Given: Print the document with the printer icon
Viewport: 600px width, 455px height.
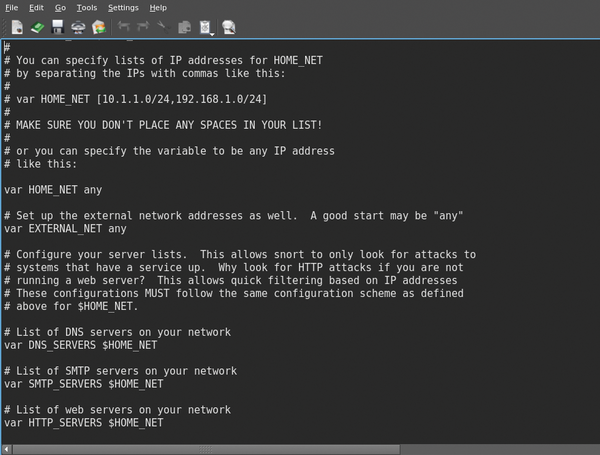Looking at the screenshot, I should (78, 27).
